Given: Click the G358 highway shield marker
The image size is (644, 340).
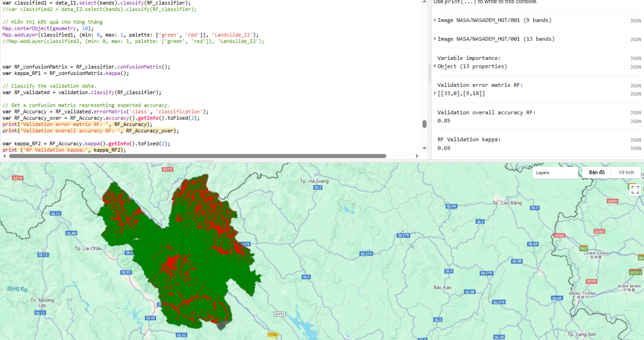Looking at the screenshot, I should click(x=560, y=235).
